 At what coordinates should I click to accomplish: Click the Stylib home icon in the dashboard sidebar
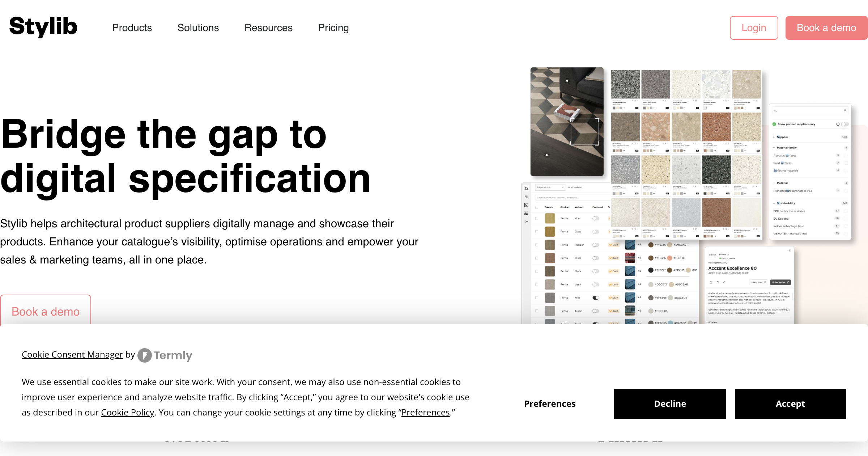[526, 188]
